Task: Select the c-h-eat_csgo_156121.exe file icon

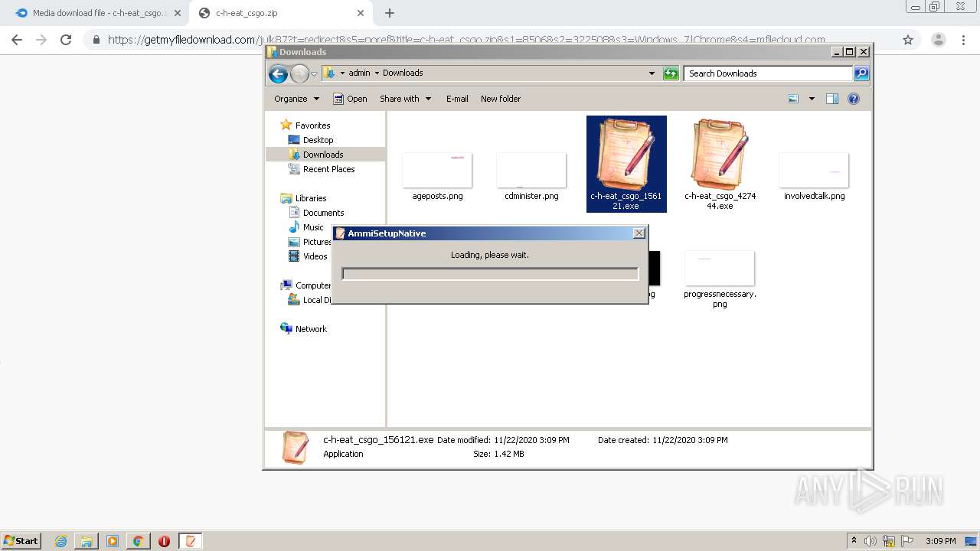Action: 626,153
